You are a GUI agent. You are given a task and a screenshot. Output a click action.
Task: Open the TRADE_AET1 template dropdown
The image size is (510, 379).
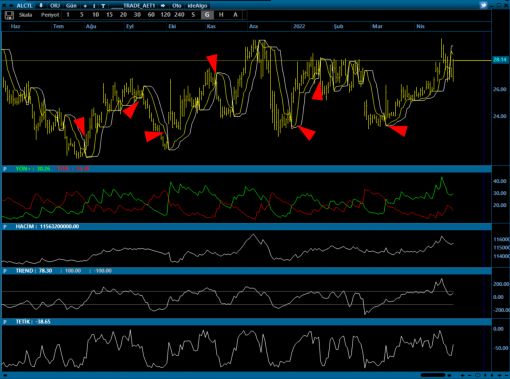pos(133,6)
